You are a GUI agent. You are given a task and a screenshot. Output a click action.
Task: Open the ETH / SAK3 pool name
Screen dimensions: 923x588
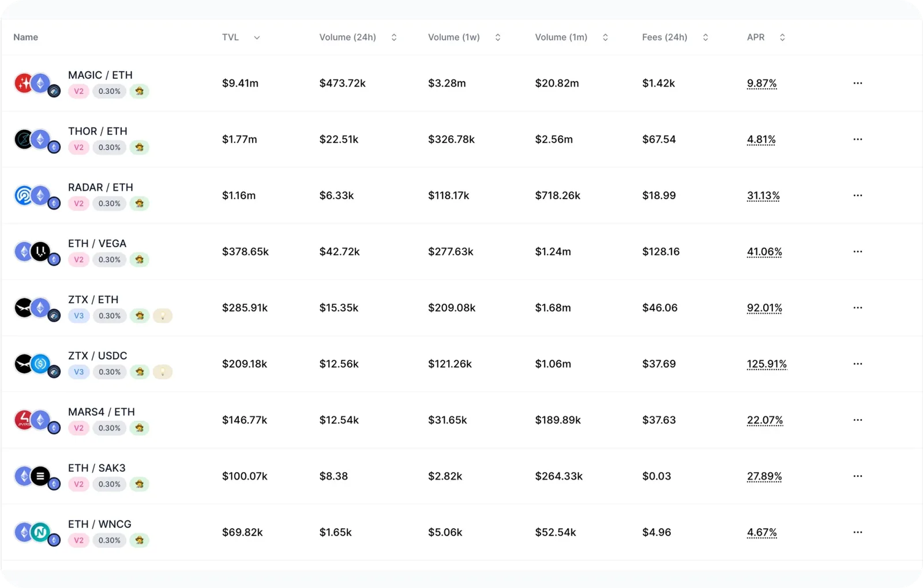(x=97, y=468)
